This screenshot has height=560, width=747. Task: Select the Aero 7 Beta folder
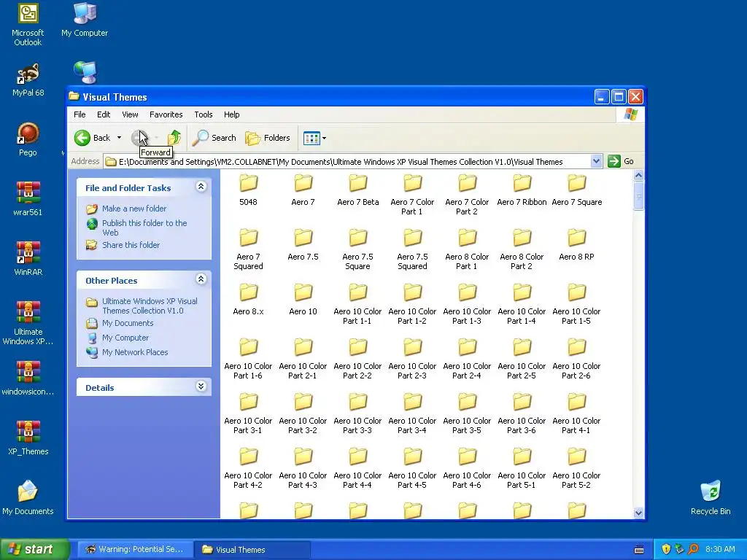pos(357,190)
